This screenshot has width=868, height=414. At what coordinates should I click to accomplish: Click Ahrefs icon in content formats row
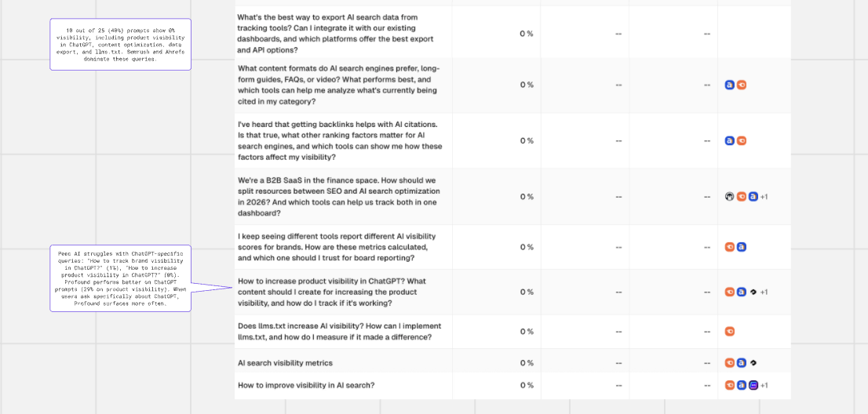click(729, 85)
